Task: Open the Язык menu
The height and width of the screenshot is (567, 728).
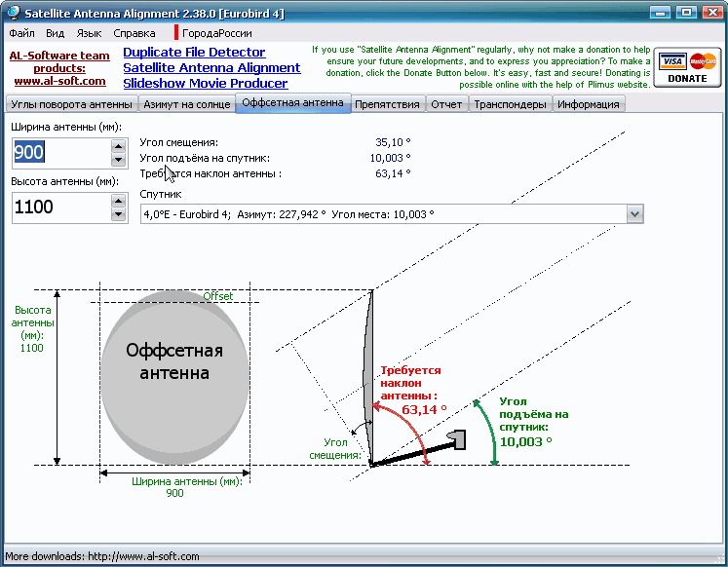Action: point(89,33)
